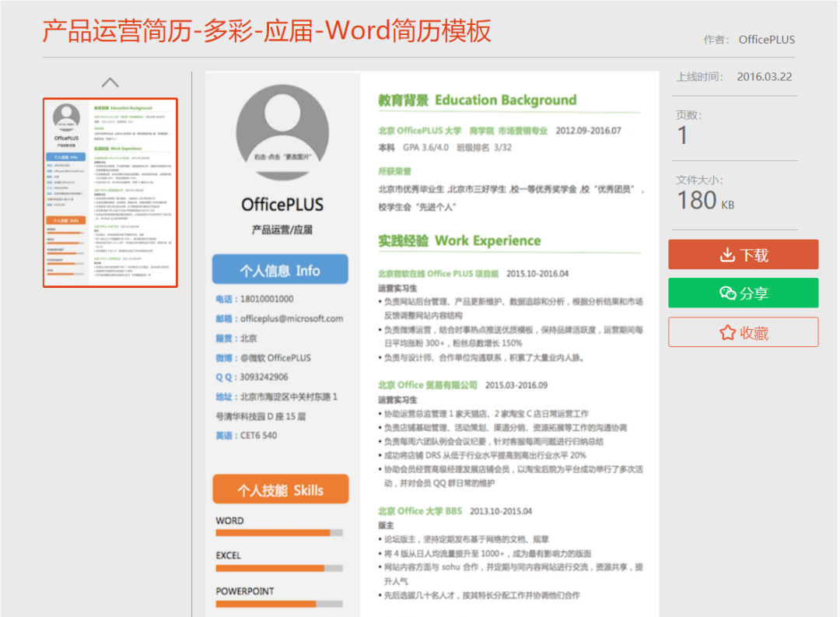Select the page 1 resume thumbnail
The image size is (840, 617).
tap(110, 192)
